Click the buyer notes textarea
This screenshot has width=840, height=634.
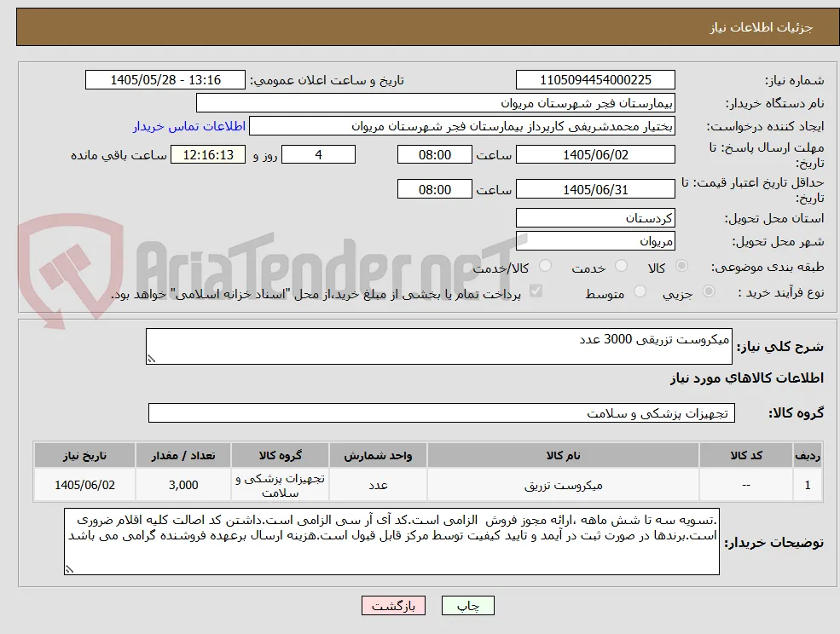tap(391, 542)
